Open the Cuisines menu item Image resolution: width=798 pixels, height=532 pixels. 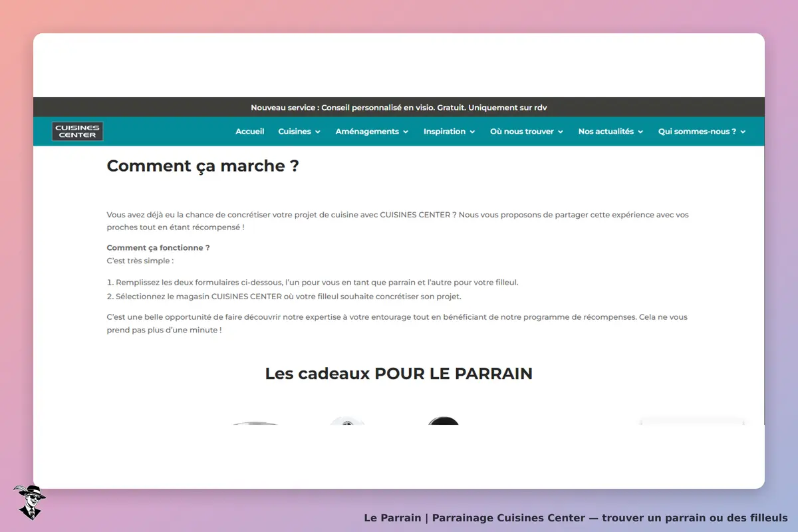pos(295,132)
